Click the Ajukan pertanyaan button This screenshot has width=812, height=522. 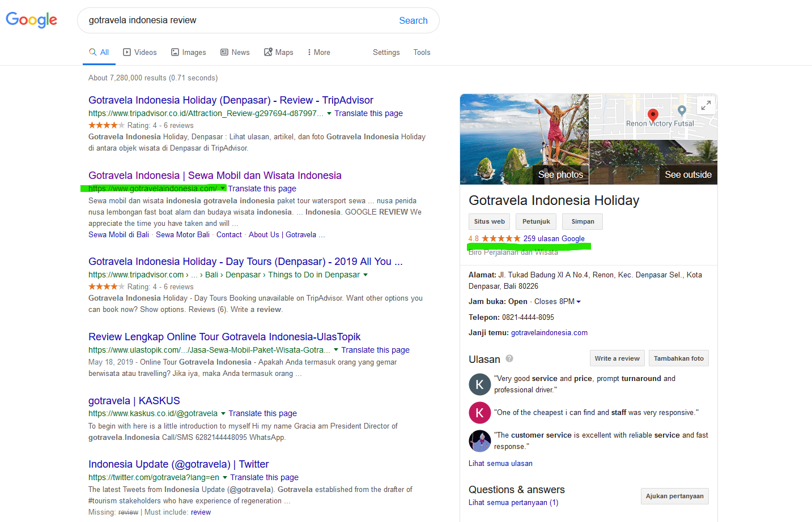(675, 496)
